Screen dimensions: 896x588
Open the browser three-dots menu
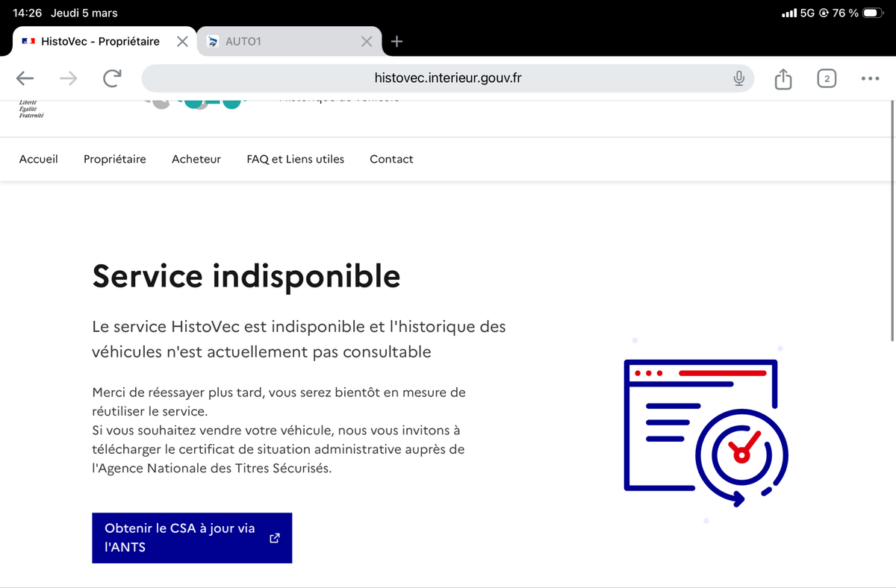[870, 78]
